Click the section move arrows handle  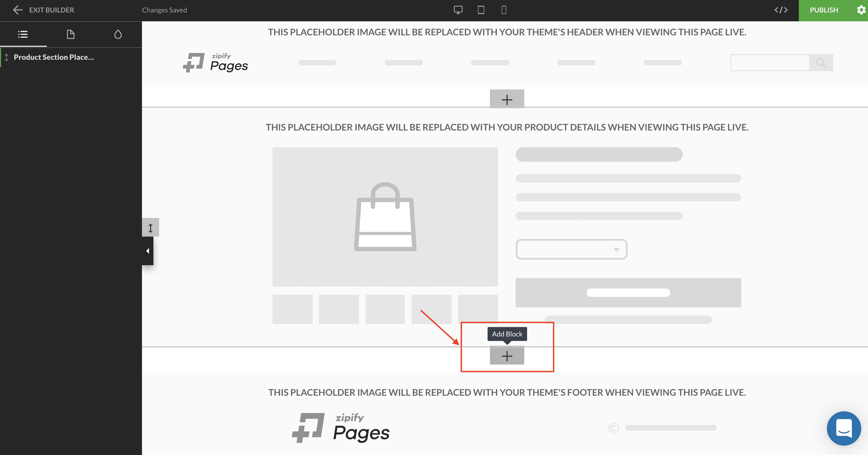[x=151, y=228]
